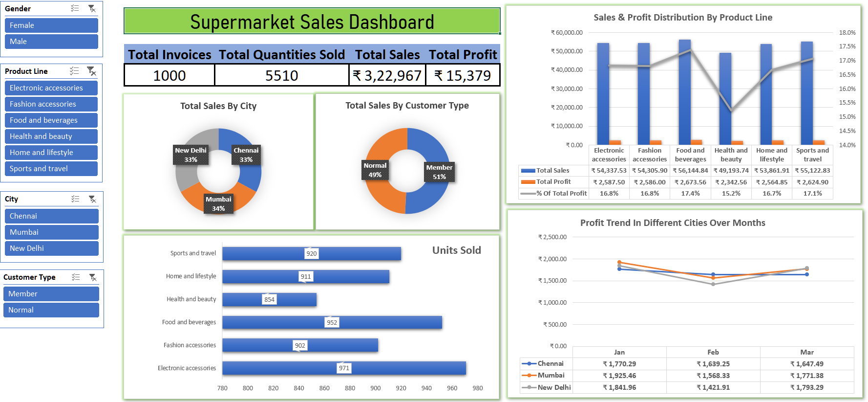Click the Total Sales legend blue swatch
Screen dimensions: 868x402
pyautogui.click(x=528, y=171)
